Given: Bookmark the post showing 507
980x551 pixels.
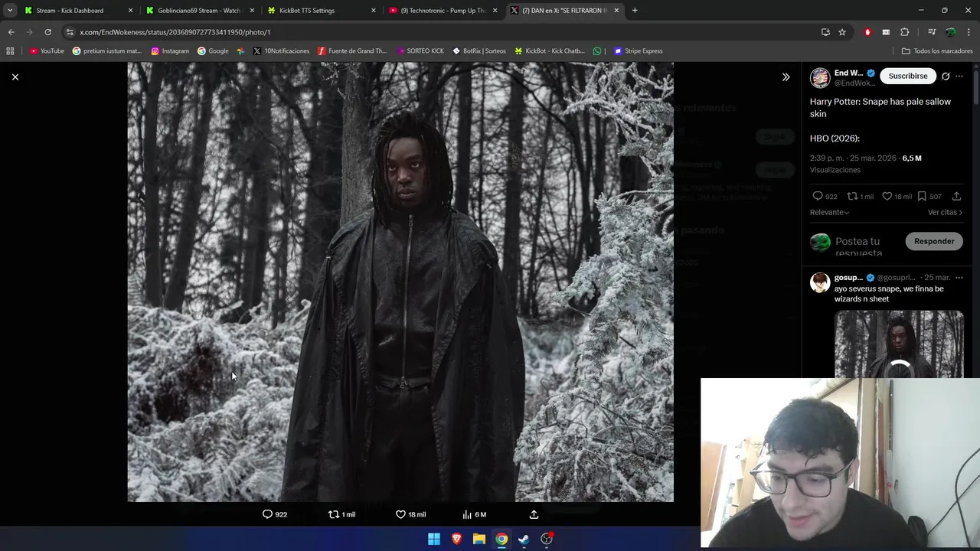Looking at the screenshot, I should tap(922, 196).
